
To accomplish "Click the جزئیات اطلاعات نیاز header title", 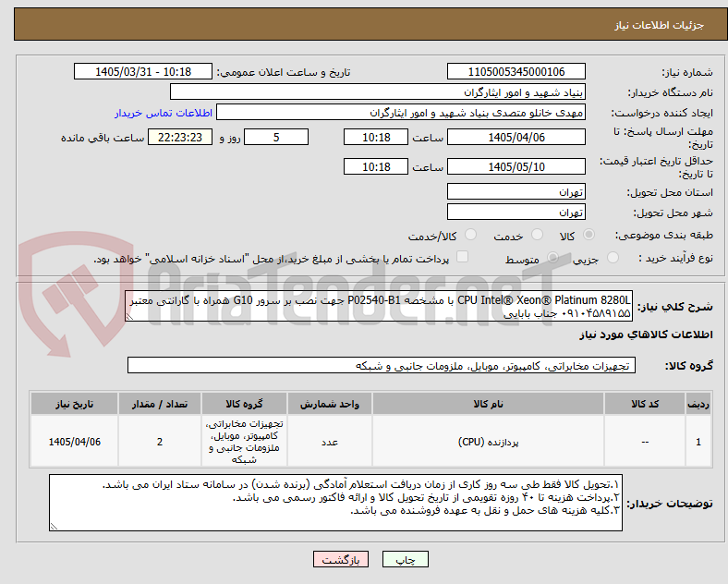I will (x=660, y=25).
